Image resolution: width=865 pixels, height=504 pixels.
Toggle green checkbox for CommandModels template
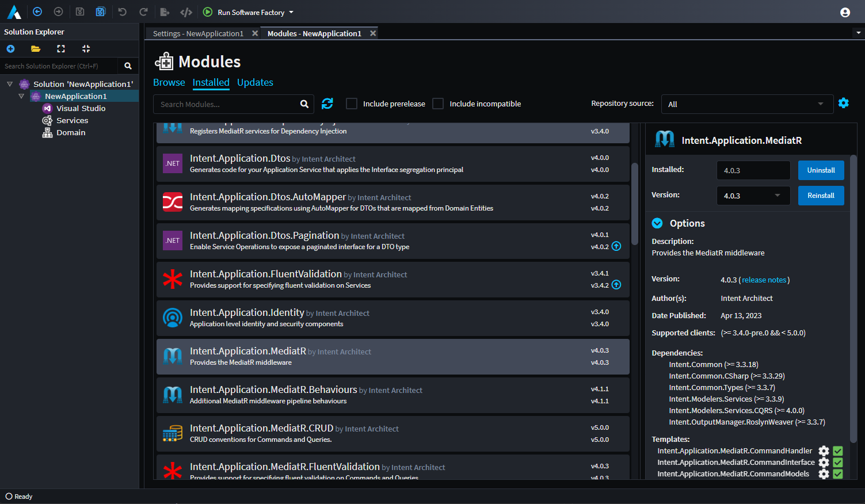pyautogui.click(x=838, y=474)
